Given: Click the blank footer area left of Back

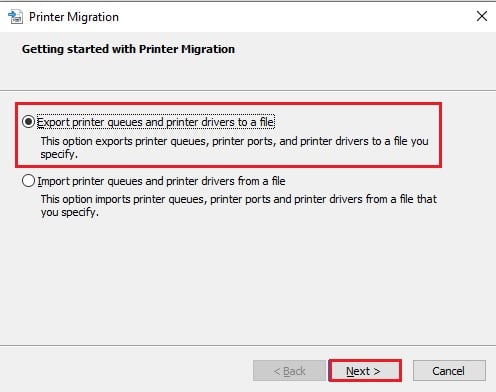Looking at the screenshot, I should 127,371.
